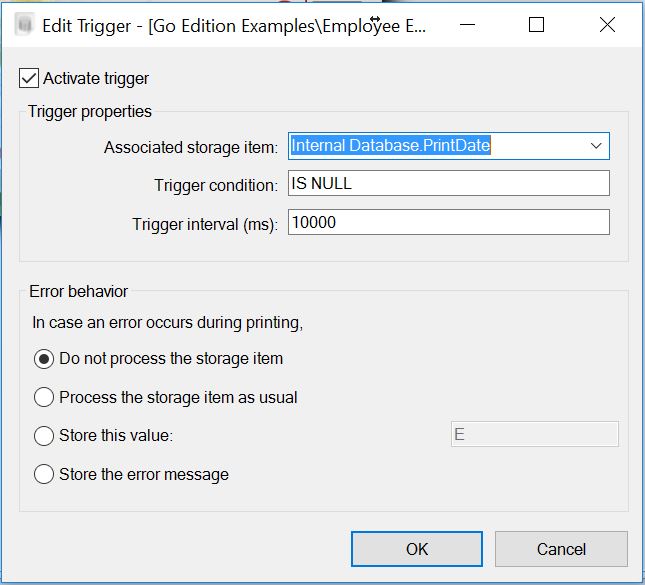Click the Edit Trigger window title text
645x585 pixels.
tap(234, 26)
